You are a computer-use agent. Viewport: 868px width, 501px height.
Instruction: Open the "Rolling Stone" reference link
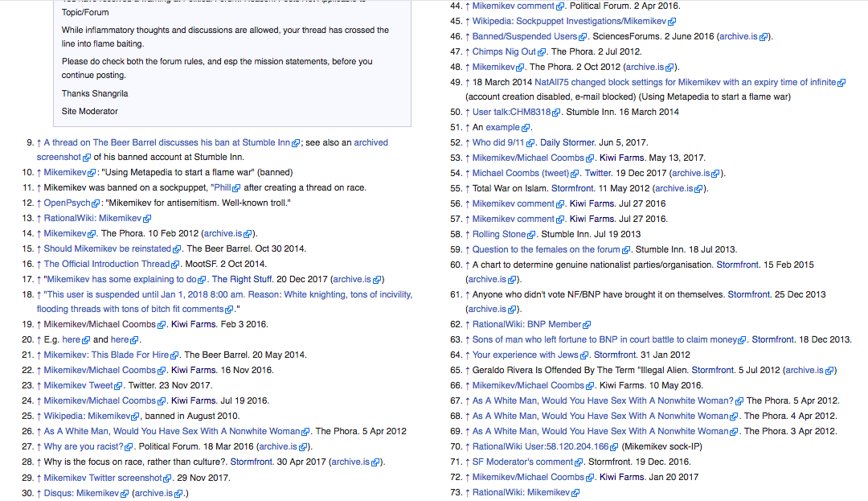[x=499, y=234]
